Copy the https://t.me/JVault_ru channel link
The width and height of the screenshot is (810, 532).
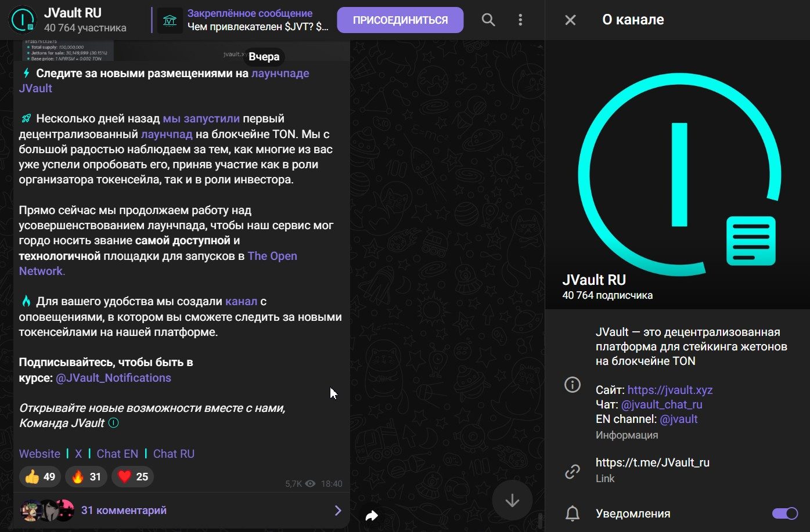[x=653, y=462]
